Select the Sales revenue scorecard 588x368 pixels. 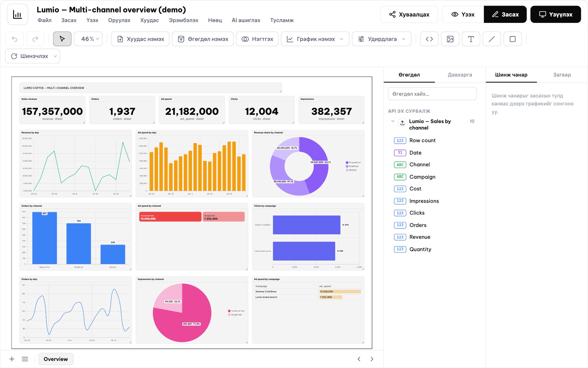click(x=52, y=110)
